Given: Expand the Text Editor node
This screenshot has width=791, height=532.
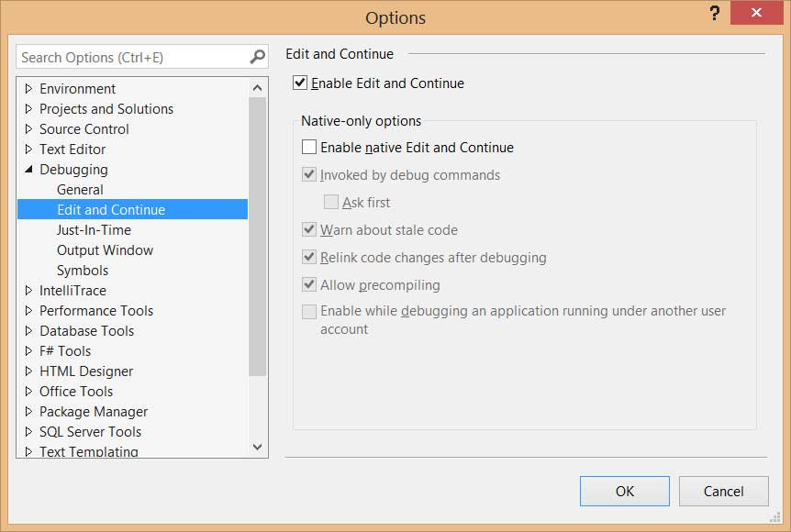Looking at the screenshot, I should pos(28,150).
